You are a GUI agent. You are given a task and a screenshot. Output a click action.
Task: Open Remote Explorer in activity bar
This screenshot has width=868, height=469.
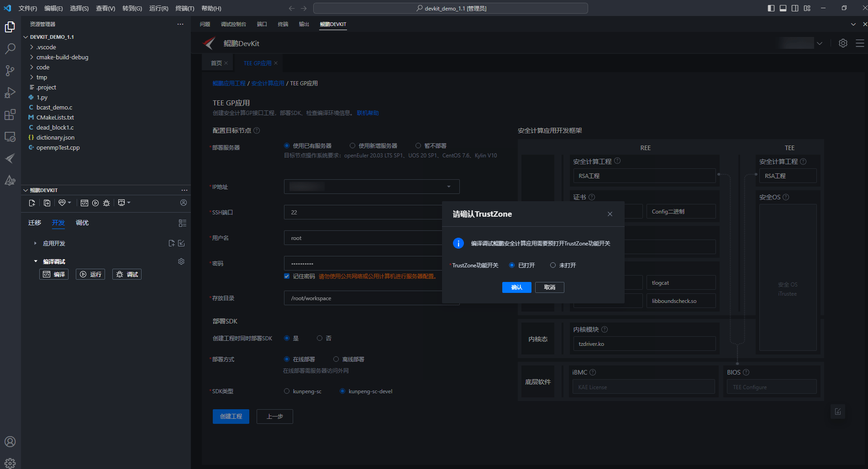click(10, 136)
